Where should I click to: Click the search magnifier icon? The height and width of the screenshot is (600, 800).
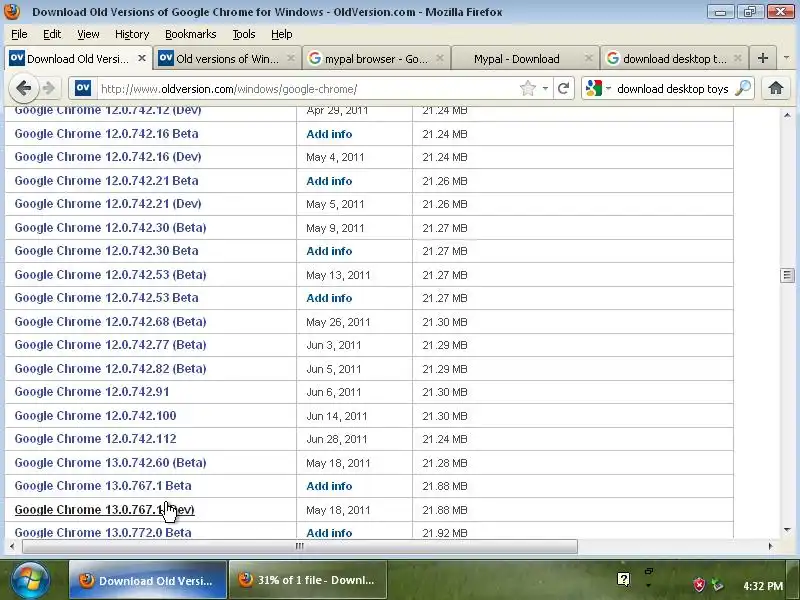742,88
